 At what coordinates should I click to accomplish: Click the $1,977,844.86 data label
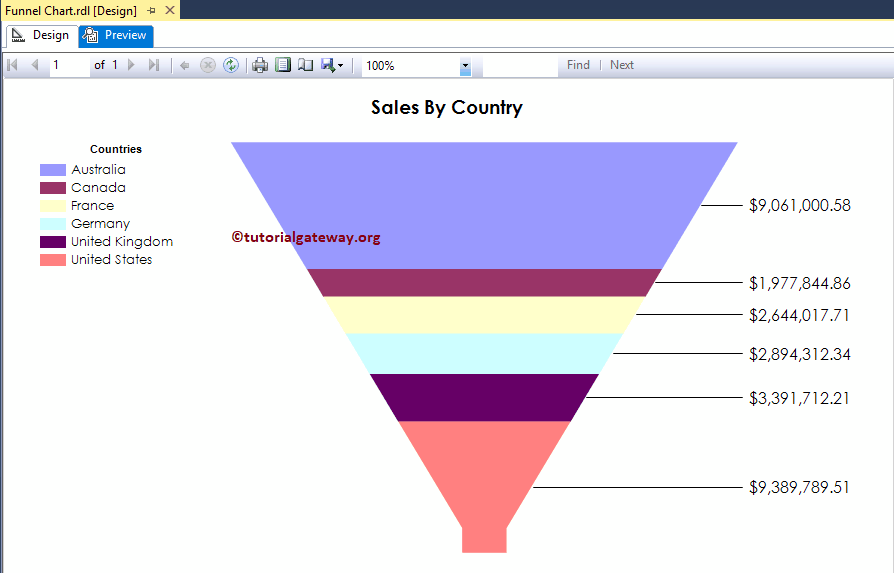[799, 283]
